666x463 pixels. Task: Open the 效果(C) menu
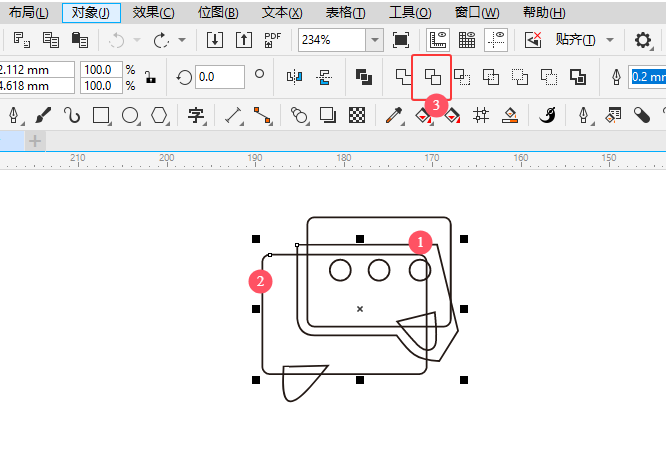153,13
